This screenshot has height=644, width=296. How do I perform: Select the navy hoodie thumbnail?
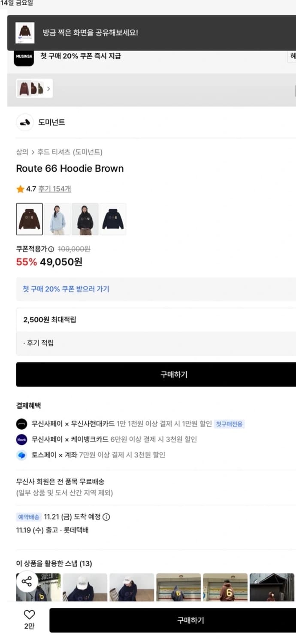[112, 219]
